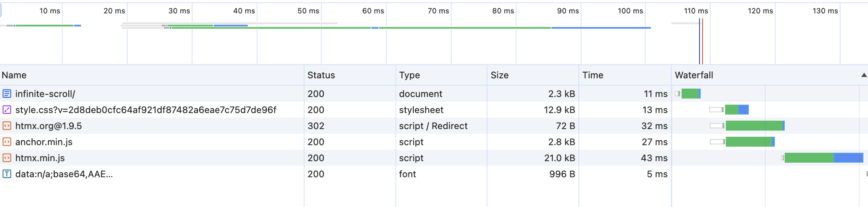Click the red load event line in overview
Viewport: 868px width, 207px height.
[x=702, y=41]
